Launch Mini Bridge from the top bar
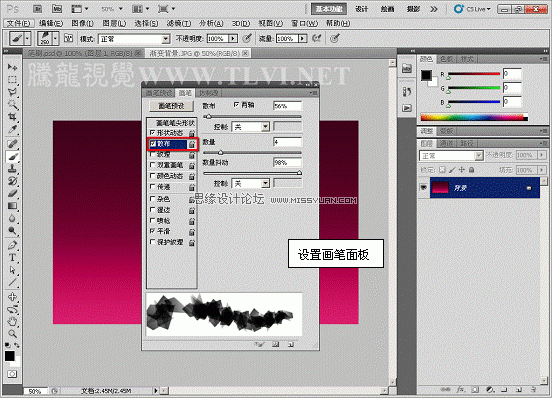Screen dimensions: 552x398 [57, 9]
